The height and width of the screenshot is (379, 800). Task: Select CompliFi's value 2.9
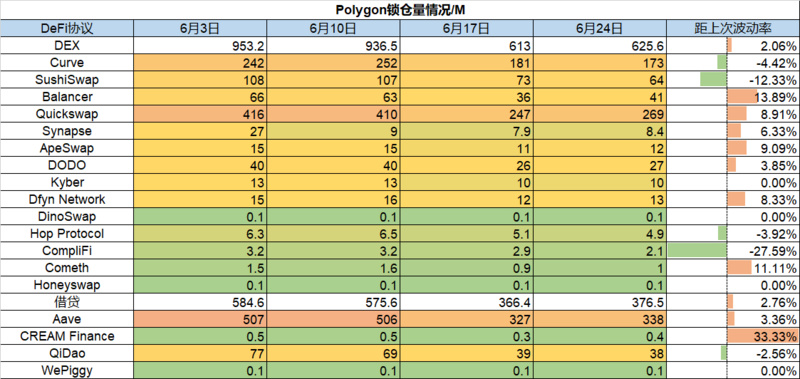pos(466,250)
